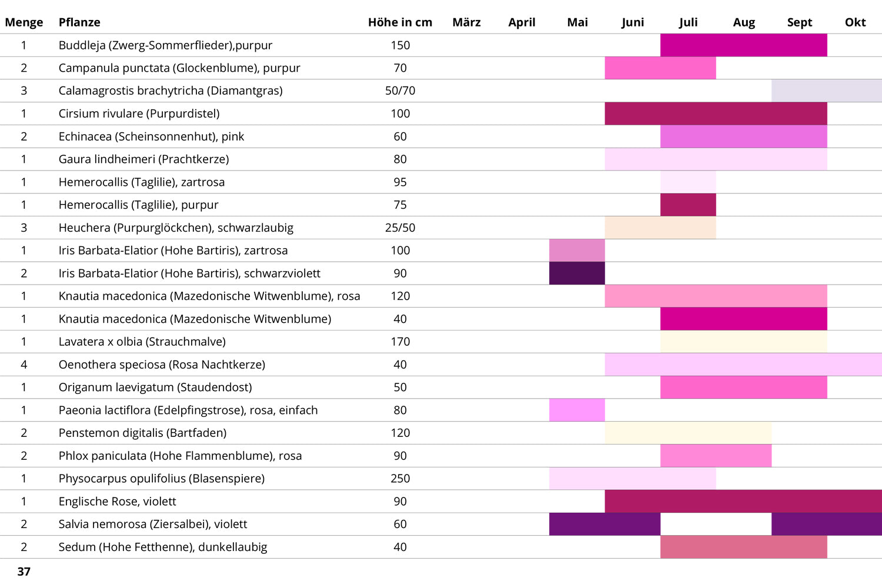Click the Höhe in cm header

click(400, 22)
